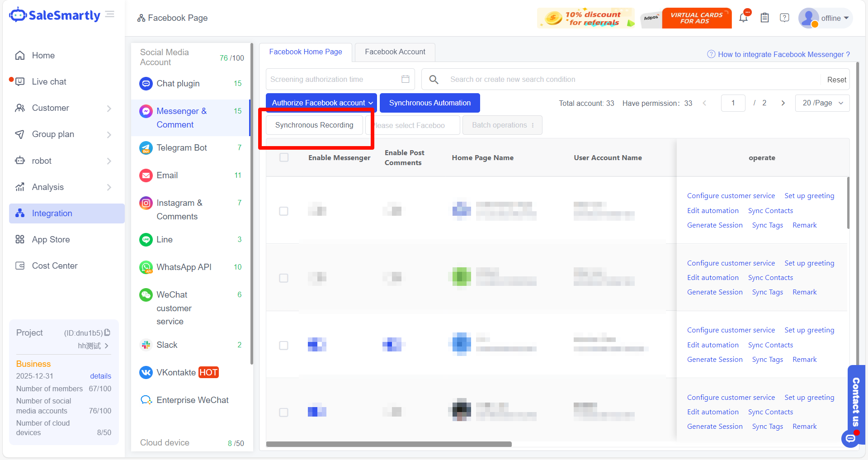
Task: Switch to the Facebook Account tab
Action: pyautogui.click(x=395, y=52)
